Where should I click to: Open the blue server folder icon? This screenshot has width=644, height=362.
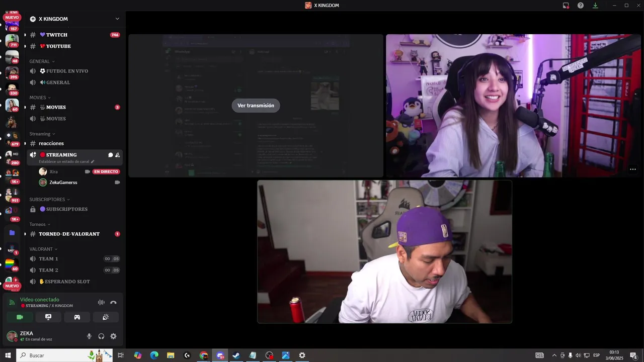(x=12, y=233)
